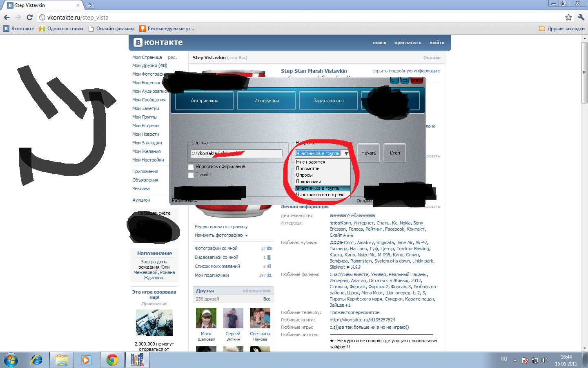Click the Ссылка URL input field
This screenshot has width=588, height=368.
[x=236, y=153]
